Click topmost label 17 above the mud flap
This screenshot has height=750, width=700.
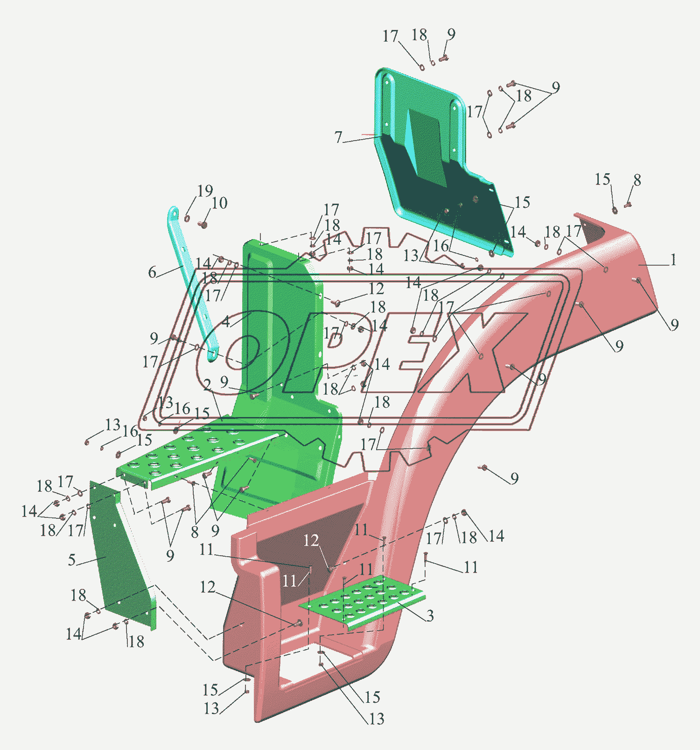(x=390, y=36)
